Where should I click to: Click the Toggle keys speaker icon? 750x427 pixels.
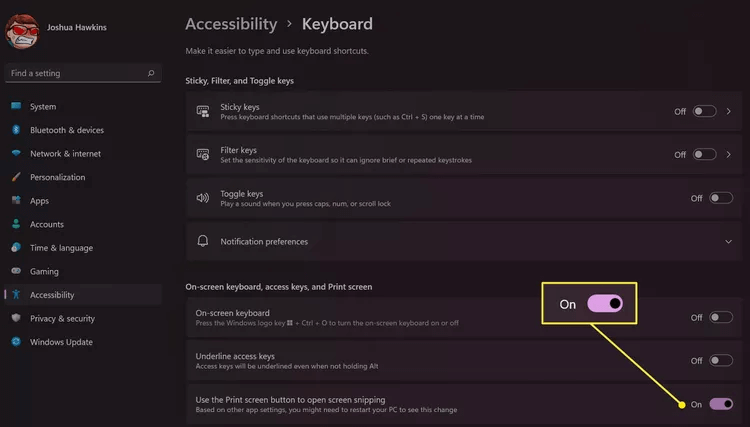(x=203, y=198)
